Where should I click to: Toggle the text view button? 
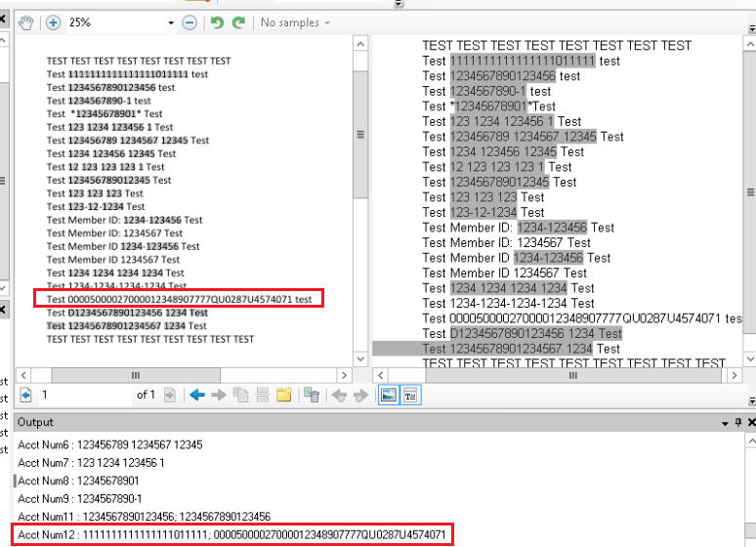(411, 395)
